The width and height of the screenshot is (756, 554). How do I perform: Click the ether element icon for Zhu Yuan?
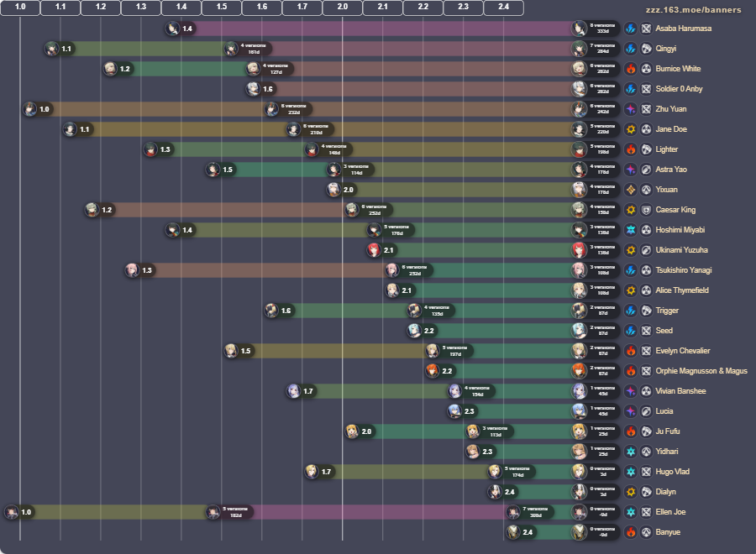pyautogui.click(x=631, y=109)
